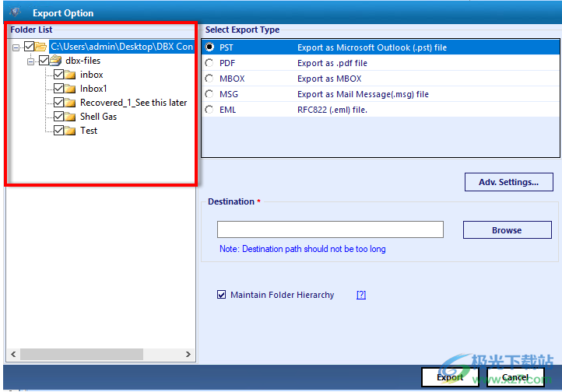Image resolution: width=562 pixels, height=392 pixels.
Task: Click the folder list right scroll arrow
Action: click(188, 354)
